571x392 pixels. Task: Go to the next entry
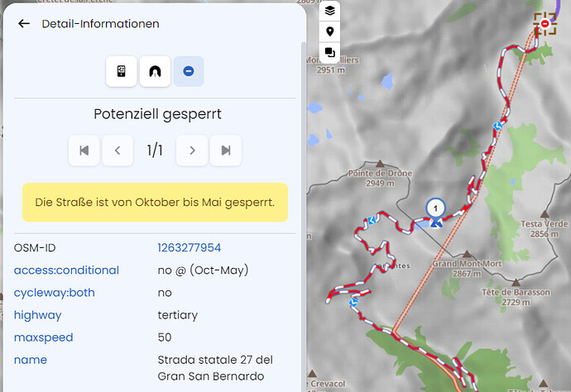(x=192, y=151)
